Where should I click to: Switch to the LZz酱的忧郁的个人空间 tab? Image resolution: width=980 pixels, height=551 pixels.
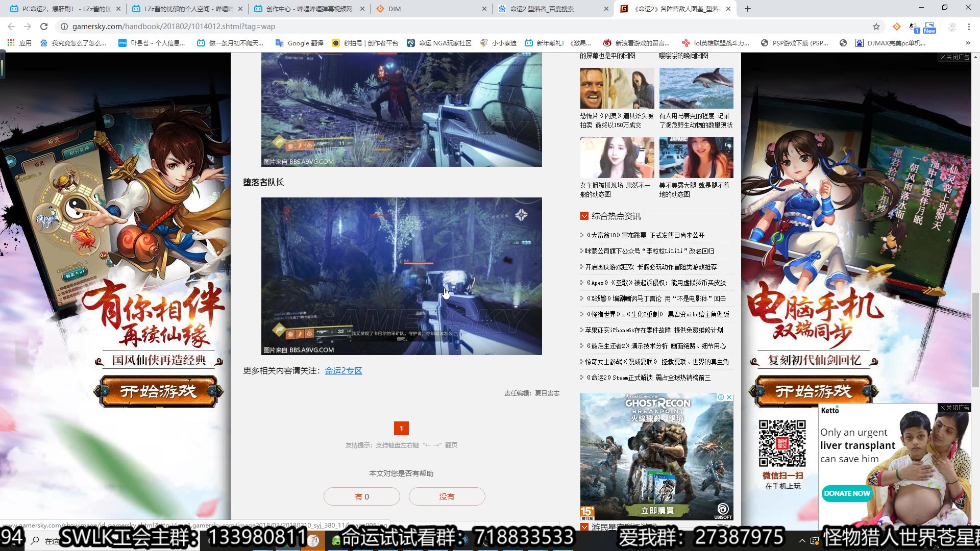187,9
